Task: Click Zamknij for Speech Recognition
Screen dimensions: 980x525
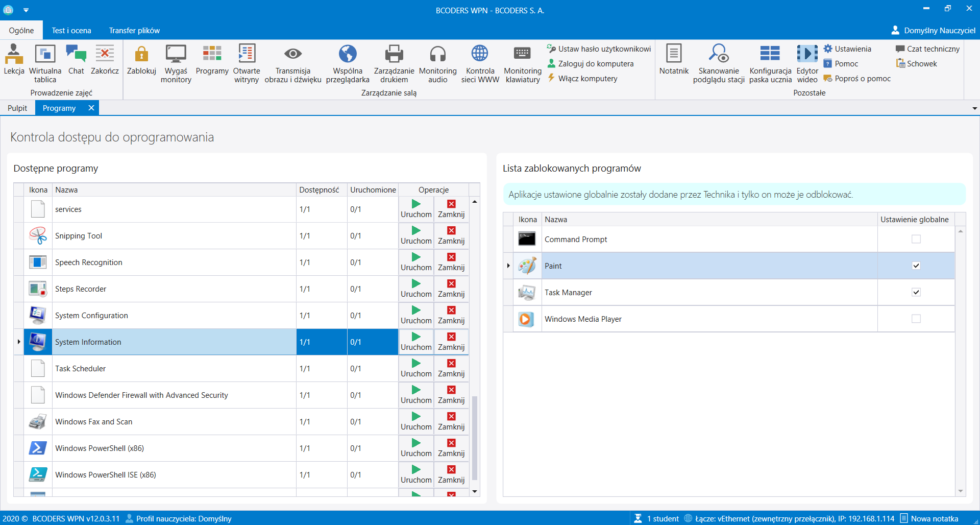Action: [x=451, y=262]
